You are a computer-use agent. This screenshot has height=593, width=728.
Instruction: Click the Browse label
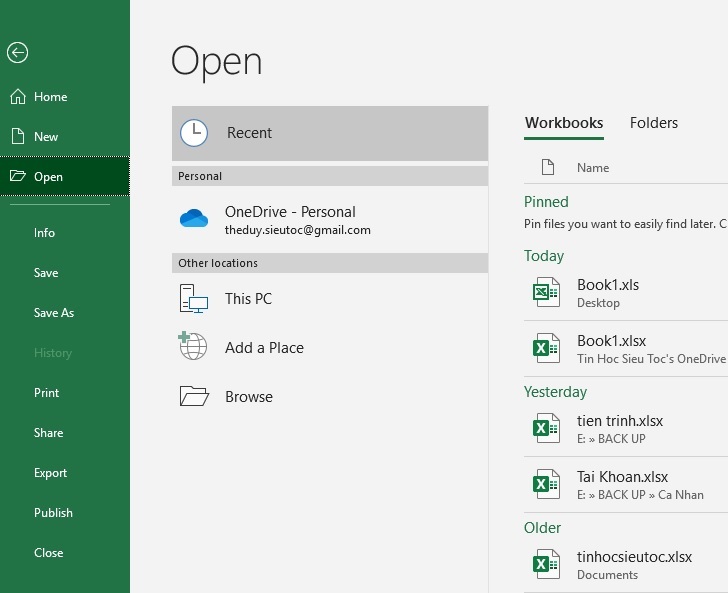coord(249,397)
